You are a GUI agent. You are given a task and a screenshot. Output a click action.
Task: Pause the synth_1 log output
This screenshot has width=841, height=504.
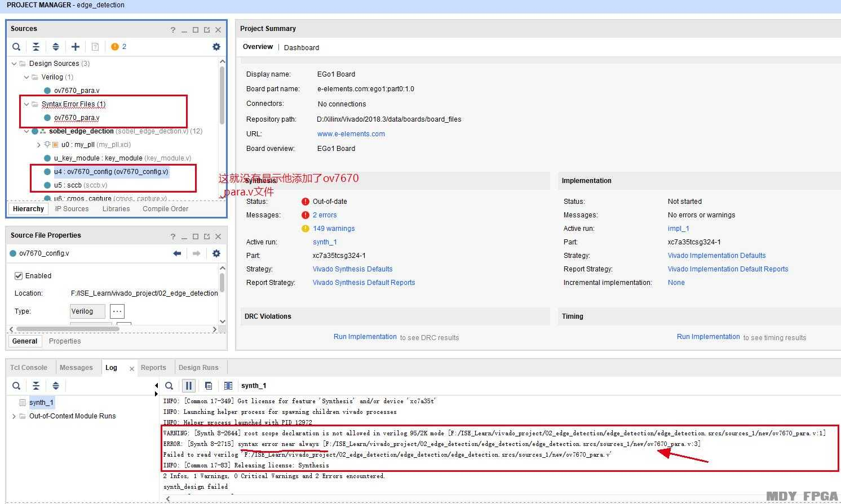coord(189,386)
